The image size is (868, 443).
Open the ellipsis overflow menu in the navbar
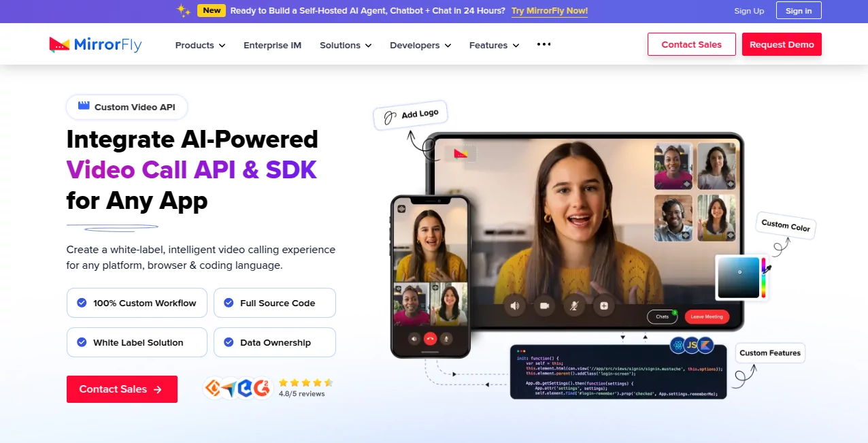tap(544, 44)
